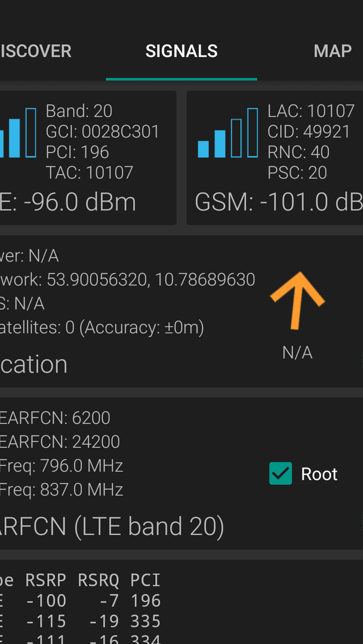Switch to the MAP tab
The height and width of the screenshot is (644, 363).
[x=332, y=51]
